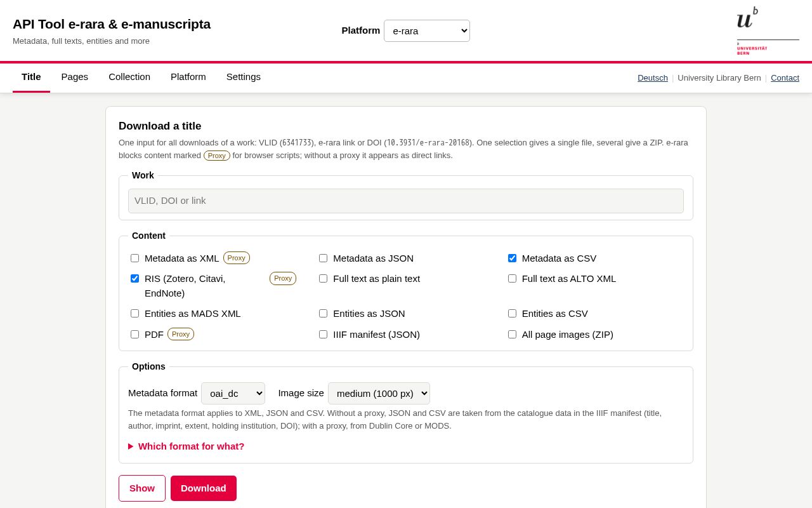
Task: Click the Proxy badge beside RIS option
Action: (283, 278)
